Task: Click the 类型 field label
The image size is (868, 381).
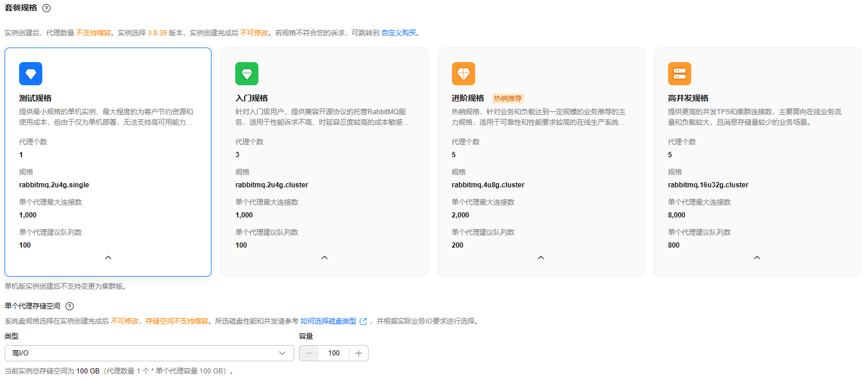Action: (12, 336)
